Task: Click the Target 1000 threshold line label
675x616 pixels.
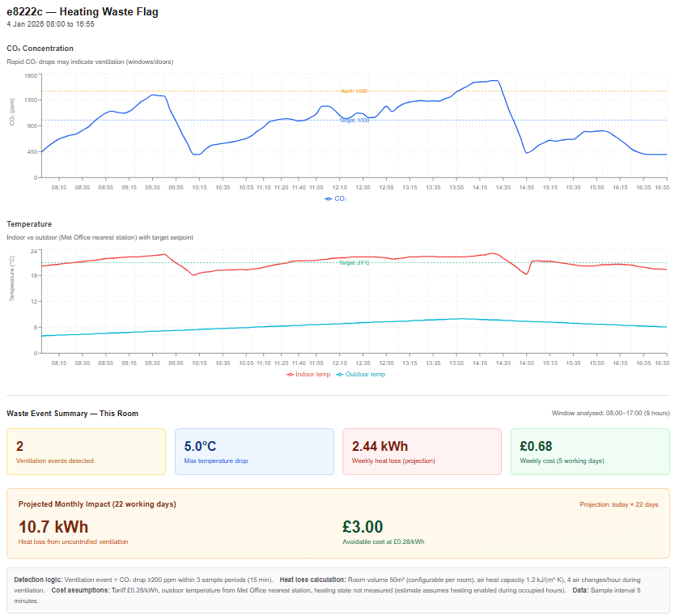Action: [x=353, y=121]
